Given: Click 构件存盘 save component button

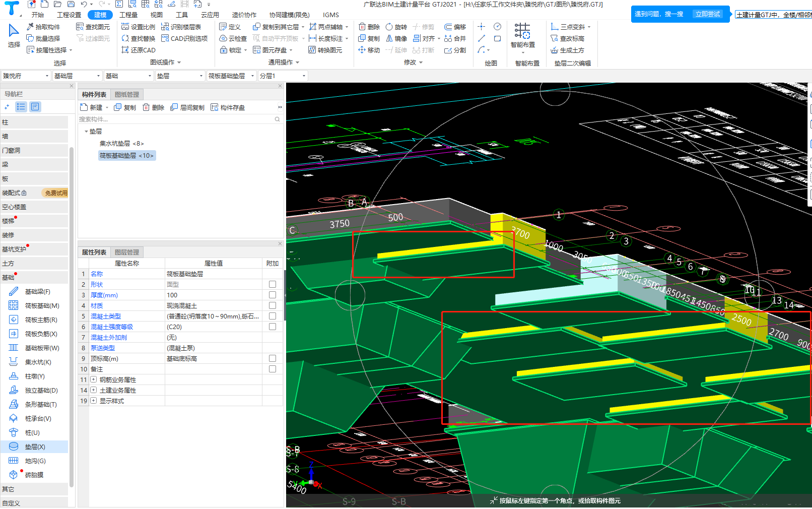Looking at the screenshot, I should pyautogui.click(x=228, y=107).
